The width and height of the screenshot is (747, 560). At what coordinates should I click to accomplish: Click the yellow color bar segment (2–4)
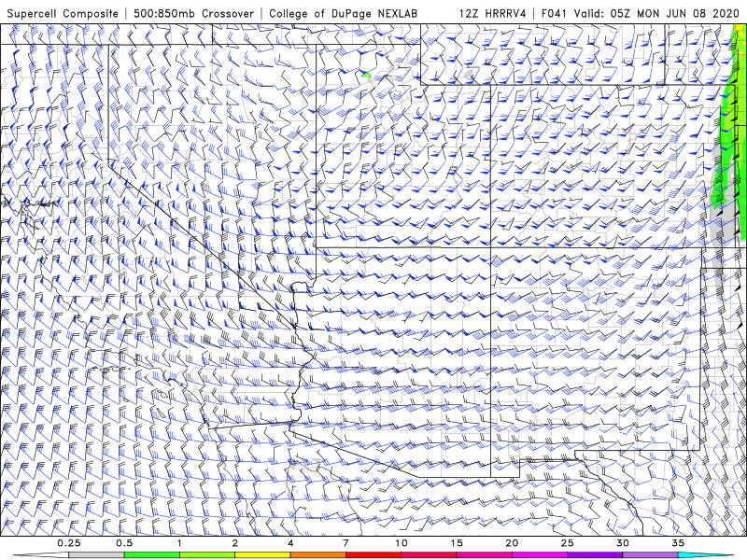pos(262,555)
